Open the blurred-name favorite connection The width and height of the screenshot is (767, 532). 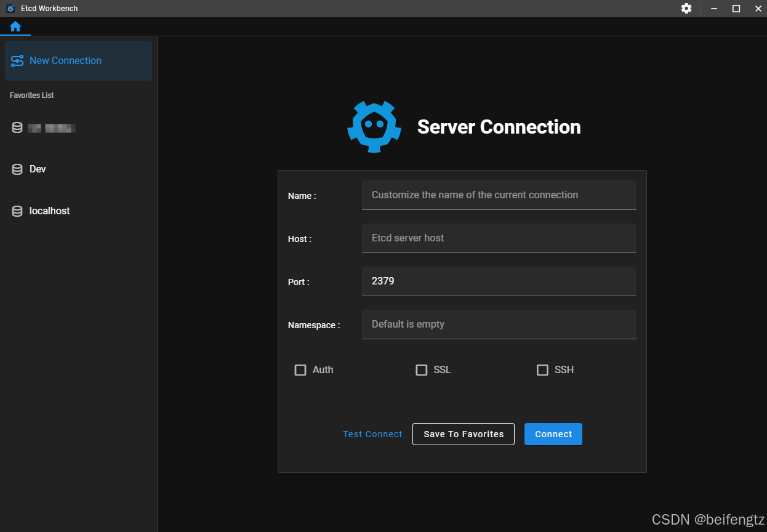[78, 128]
